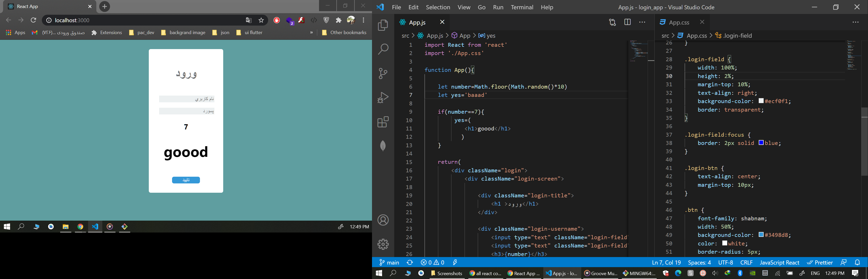Open the VS Code Explorer panel
The image size is (868, 279).
tap(383, 25)
